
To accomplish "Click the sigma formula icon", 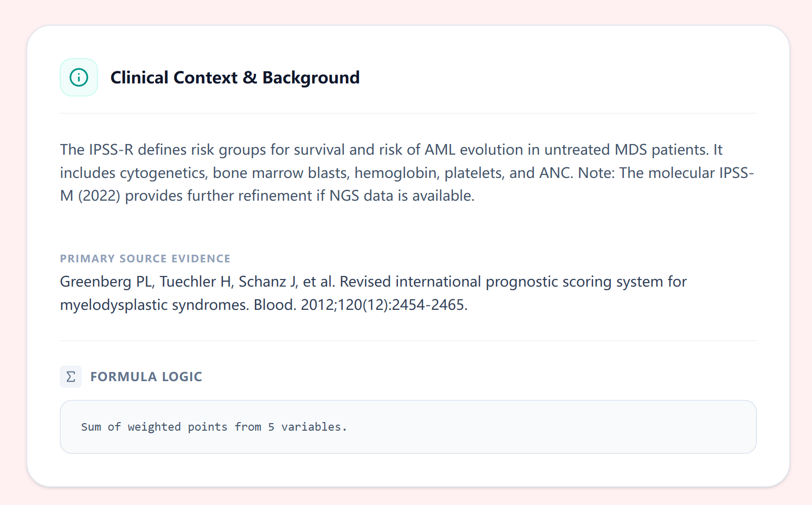I will tap(71, 377).
